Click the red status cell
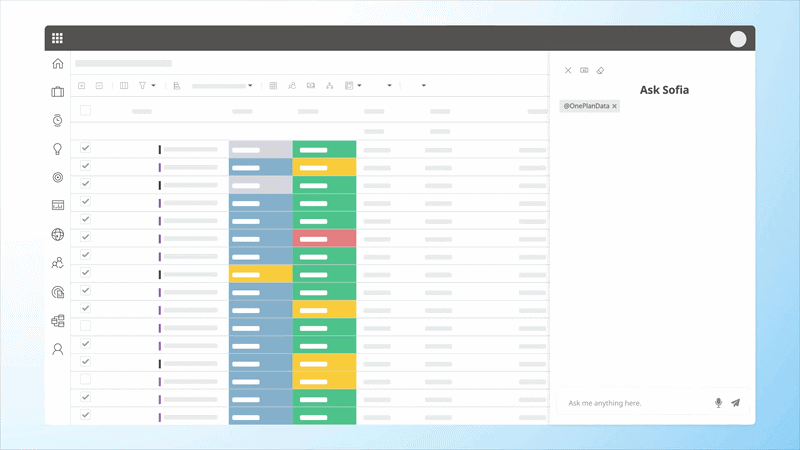The image size is (800, 450). [x=324, y=238]
